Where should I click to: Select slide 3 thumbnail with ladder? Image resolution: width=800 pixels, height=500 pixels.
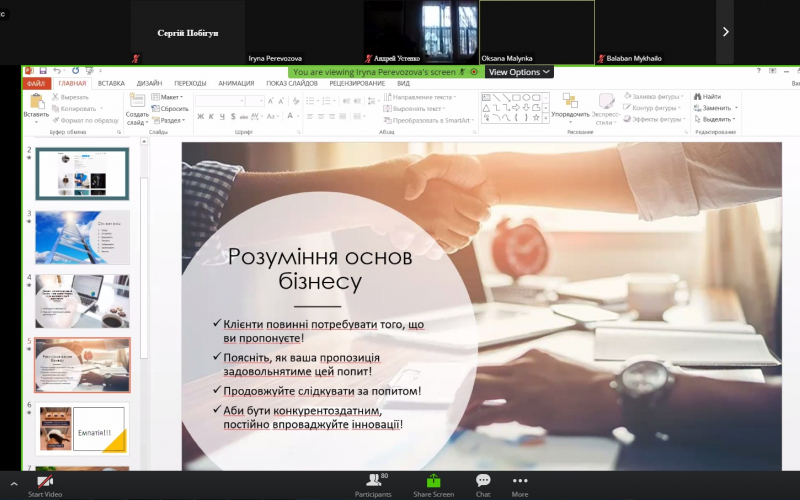[x=82, y=237]
